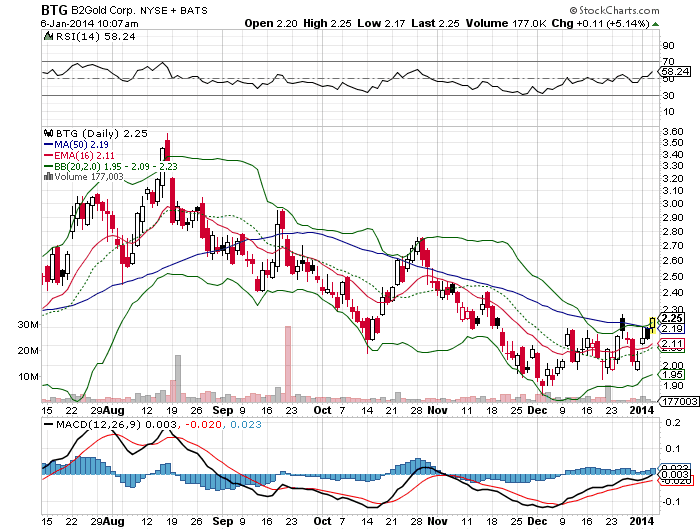Image resolution: width=700 pixels, height=530 pixels.
Task: Click the Chg +0.11 (+5.14%) value
Action: click(600, 23)
